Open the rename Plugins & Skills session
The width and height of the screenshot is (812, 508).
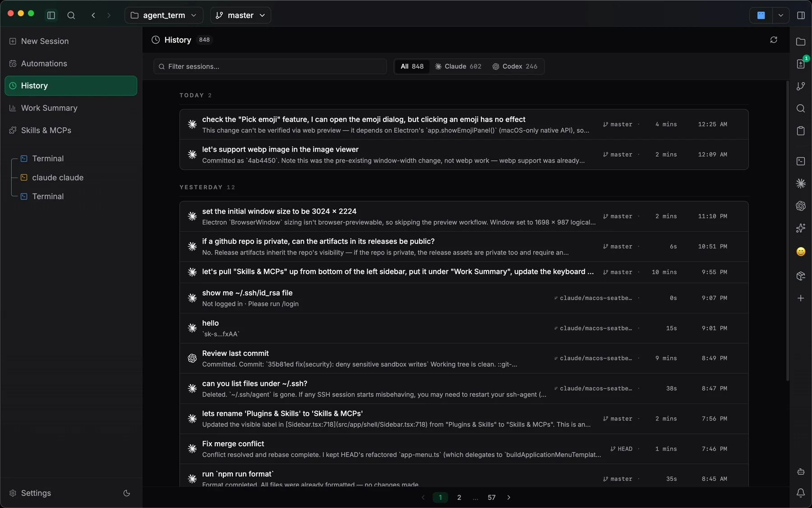tap(464, 419)
